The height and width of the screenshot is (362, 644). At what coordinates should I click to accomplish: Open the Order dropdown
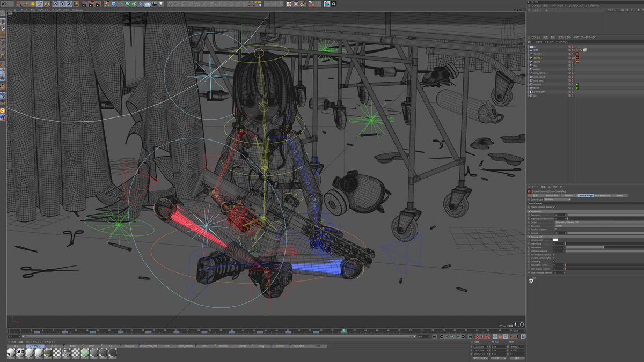[x=599, y=222]
